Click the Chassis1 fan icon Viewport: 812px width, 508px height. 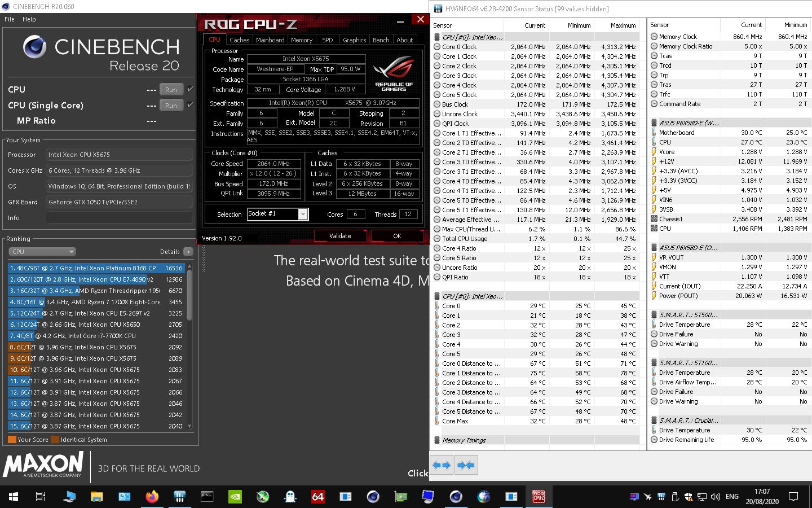(654, 219)
